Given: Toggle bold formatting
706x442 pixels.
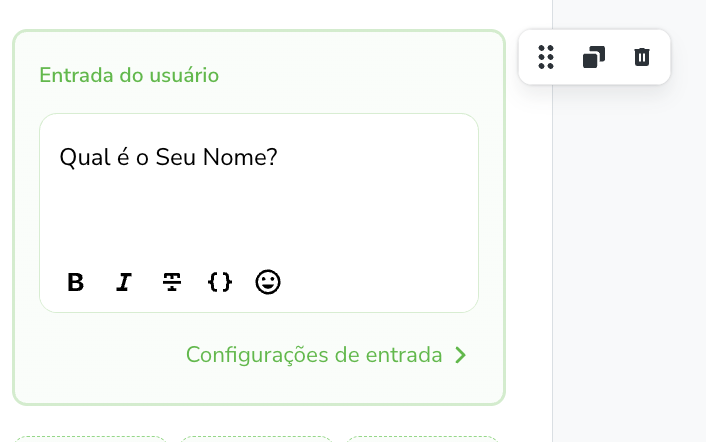Looking at the screenshot, I should (x=75, y=283).
